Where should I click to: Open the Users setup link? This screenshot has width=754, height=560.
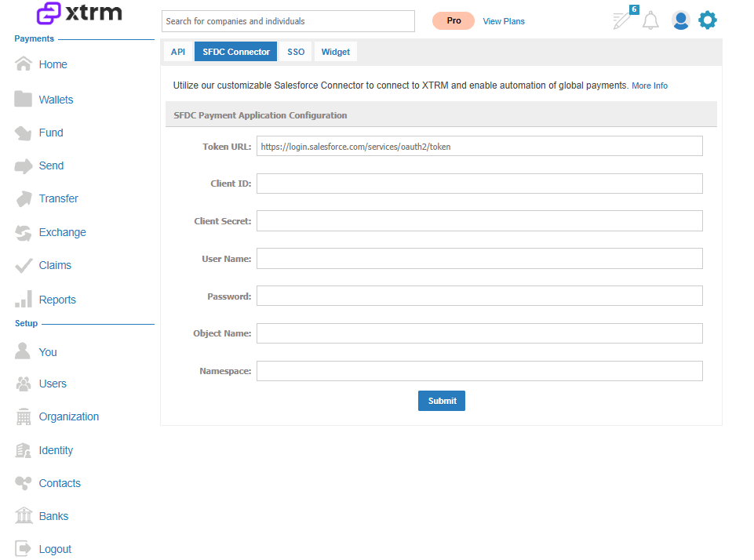(x=53, y=384)
